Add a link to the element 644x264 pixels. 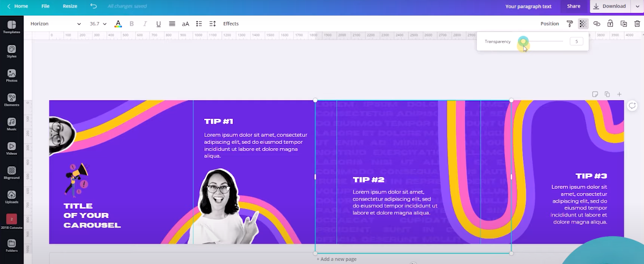point(597,24)
